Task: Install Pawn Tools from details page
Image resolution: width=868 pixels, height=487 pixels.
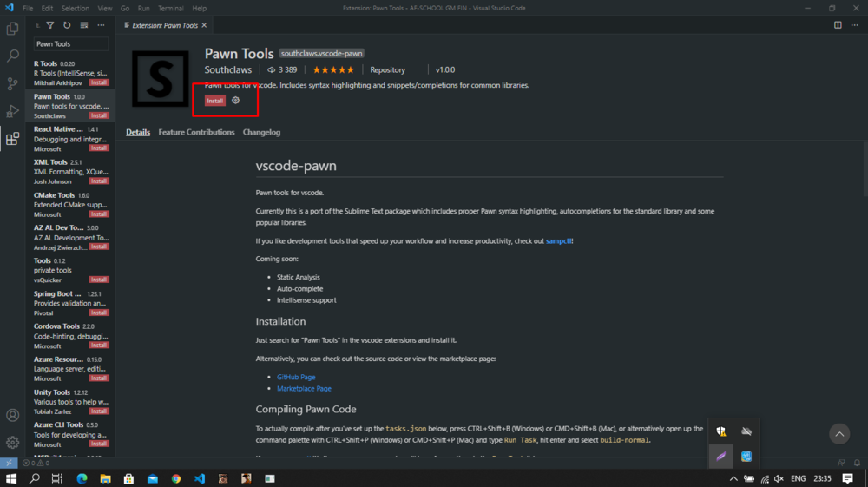Action: (x=214, y=101)
